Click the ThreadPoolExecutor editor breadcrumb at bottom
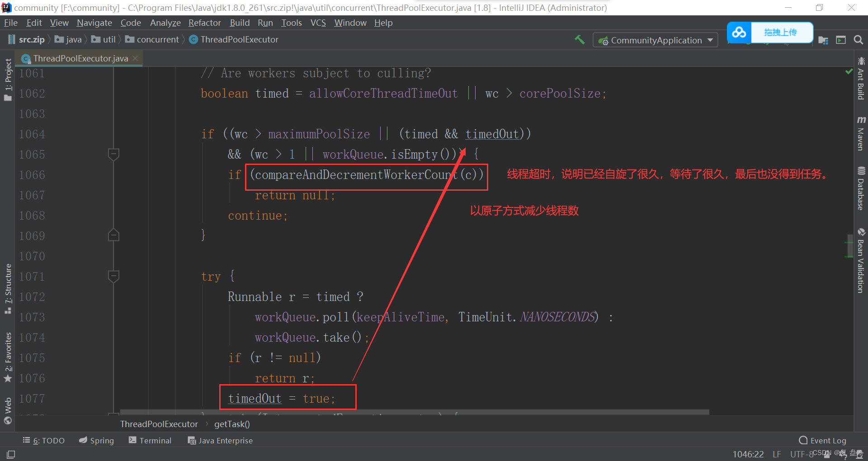Screen dimensions: 868x461 (159, 424)
